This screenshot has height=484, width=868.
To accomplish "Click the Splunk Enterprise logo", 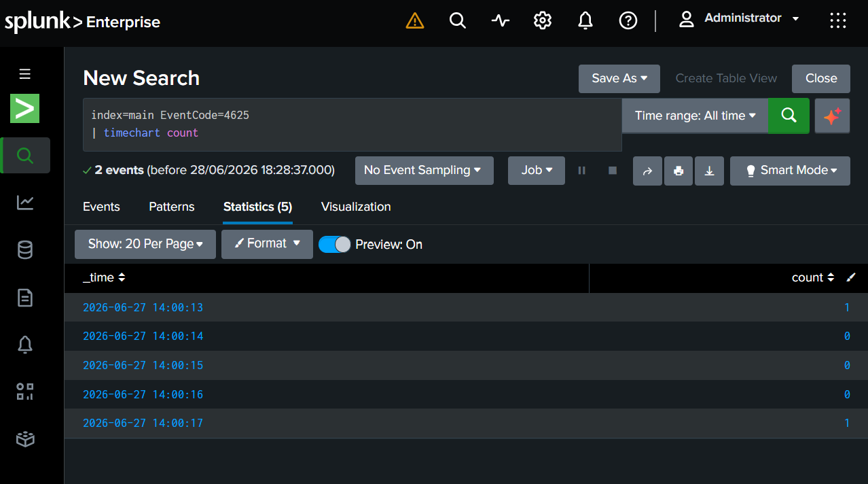I will click(x=82, y=22).
